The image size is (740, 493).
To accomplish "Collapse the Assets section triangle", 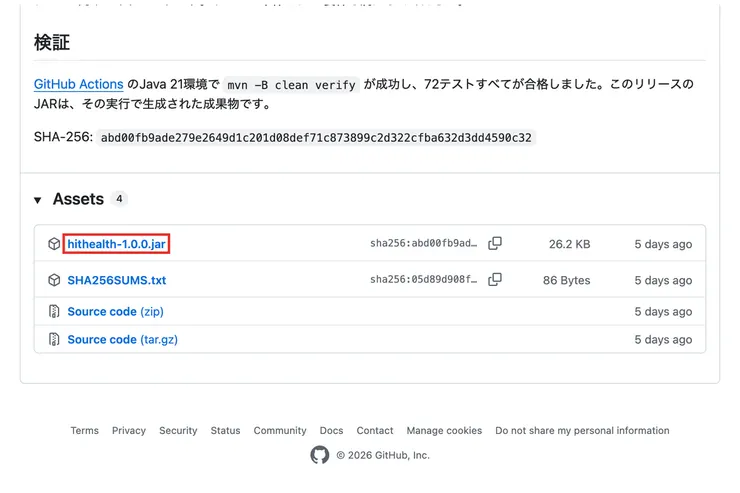I will pos(38,200).
